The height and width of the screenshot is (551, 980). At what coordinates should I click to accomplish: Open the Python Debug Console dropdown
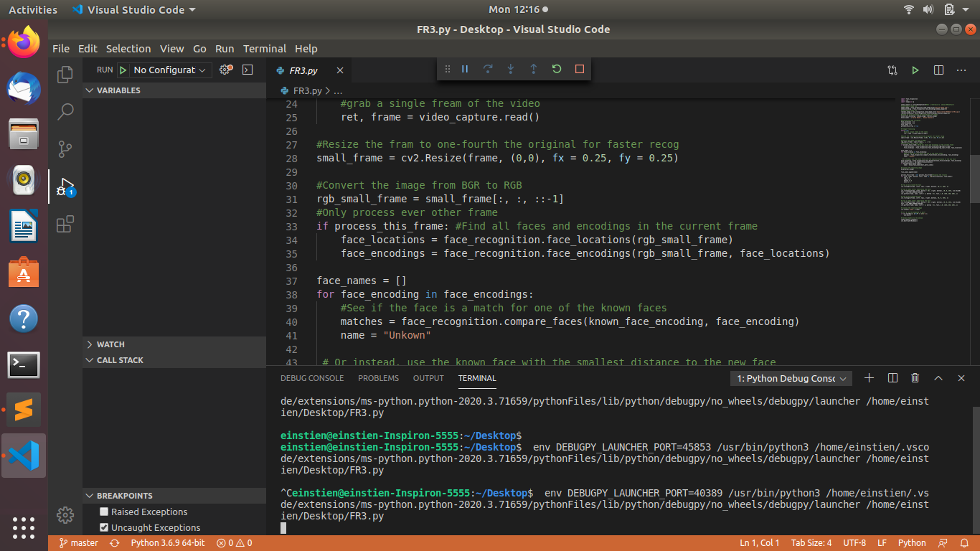(789, 378)
